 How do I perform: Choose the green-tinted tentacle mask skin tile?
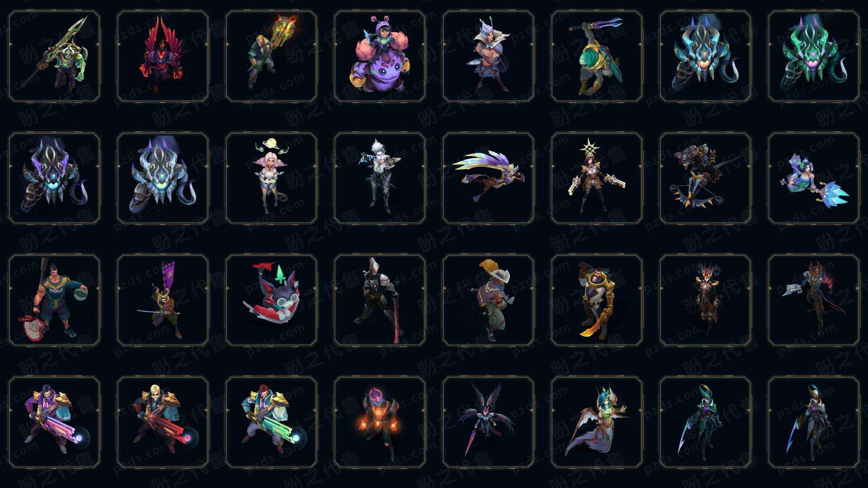(814, 56)
